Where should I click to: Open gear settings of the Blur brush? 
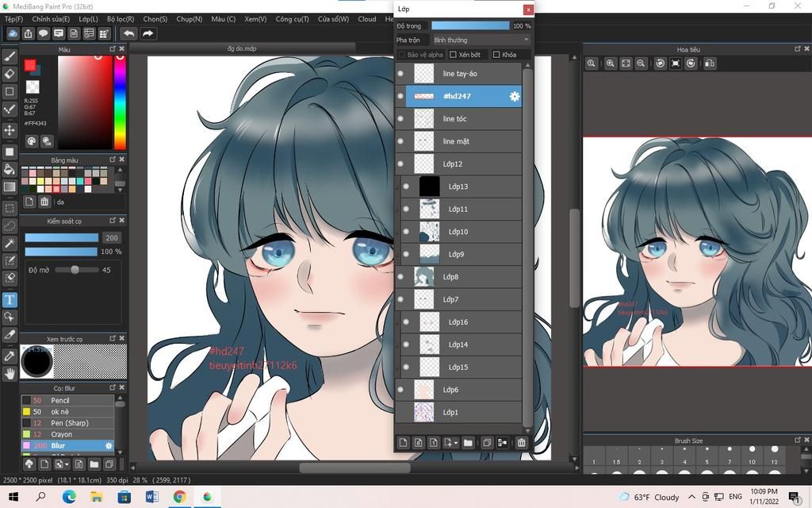tap(109, 446)
